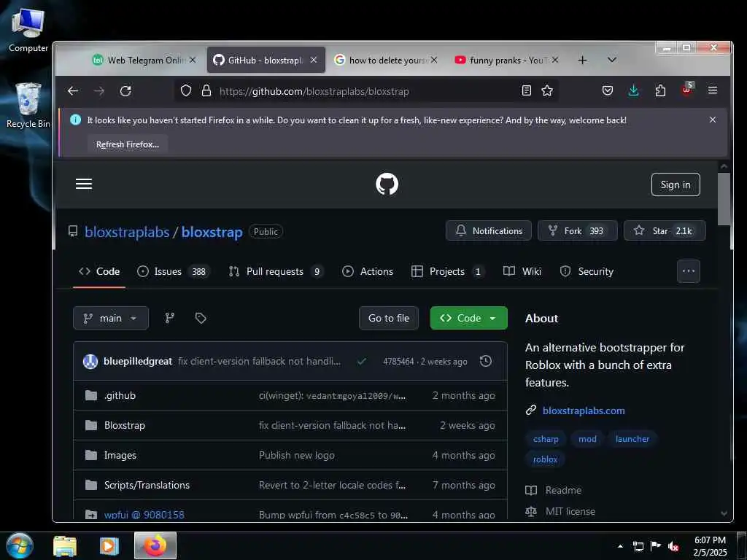Open the Scripts/Translations folder
Image resolution: width=747 pixels, height=560 pixels.
click(147, 485)
